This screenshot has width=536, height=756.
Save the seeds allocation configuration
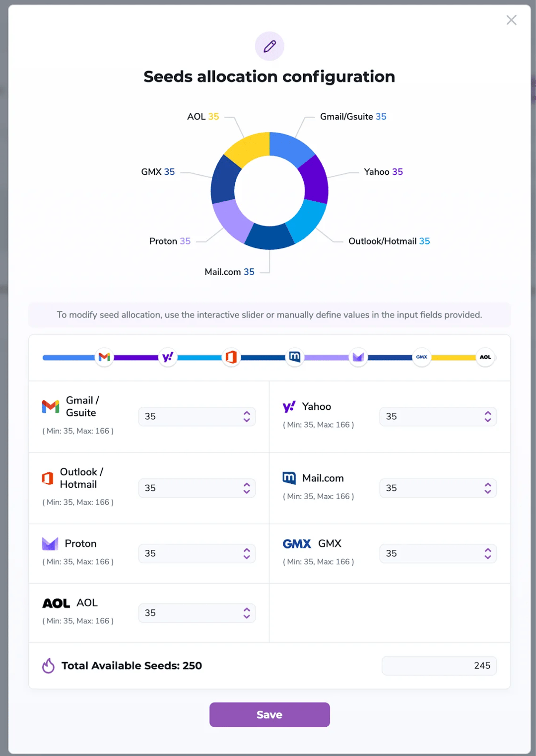coord(269,715)
